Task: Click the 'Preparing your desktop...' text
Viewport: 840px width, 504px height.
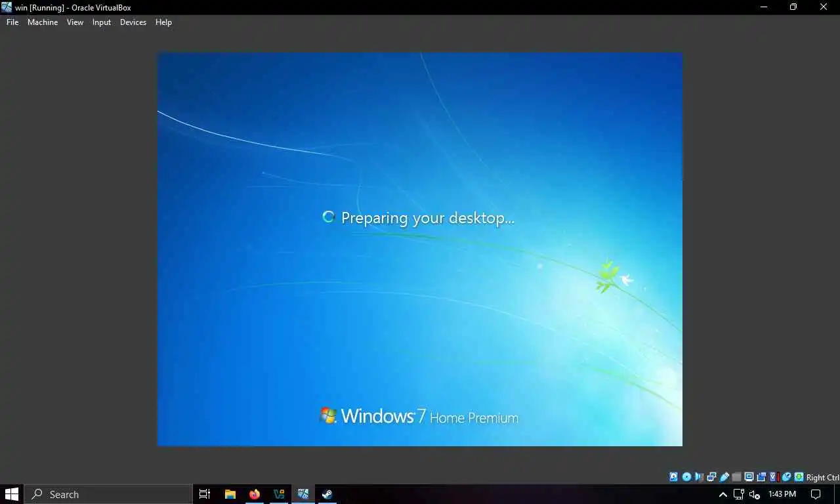Action: click(x=428, y=218)
